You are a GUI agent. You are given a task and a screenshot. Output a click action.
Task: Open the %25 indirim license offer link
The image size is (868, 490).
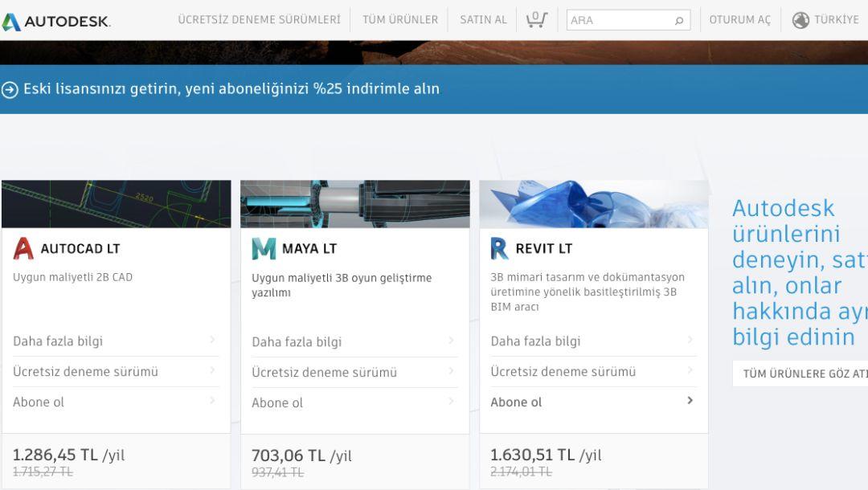click(x=231, y=89)
